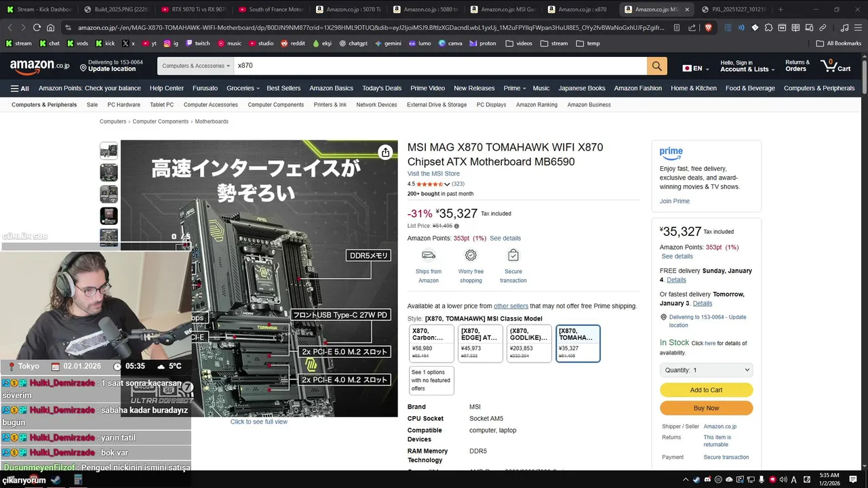This screenshot has height=488, width=868.
Task: Click Join Prime link
Action: coord(675,201)
